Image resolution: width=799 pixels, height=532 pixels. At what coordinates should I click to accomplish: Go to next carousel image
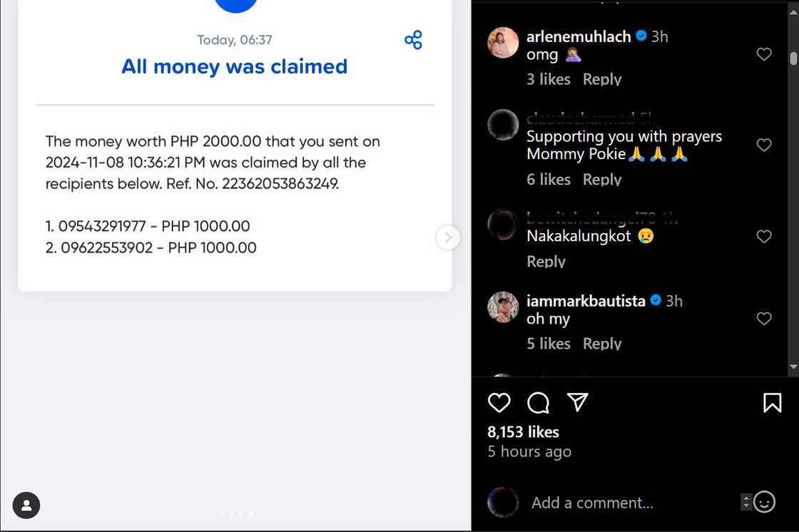tap(448, 237)
